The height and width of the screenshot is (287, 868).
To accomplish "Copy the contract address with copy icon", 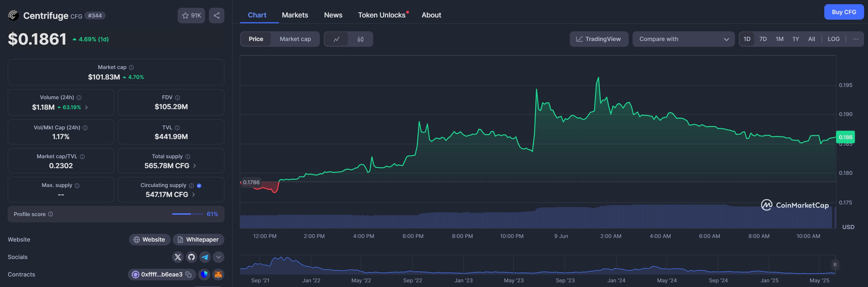I will point(189,275).
